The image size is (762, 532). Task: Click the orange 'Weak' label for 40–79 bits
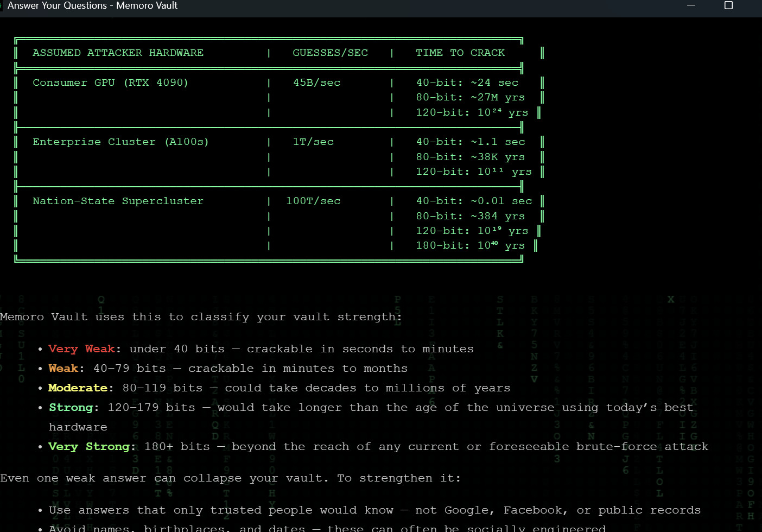point(63,368)
